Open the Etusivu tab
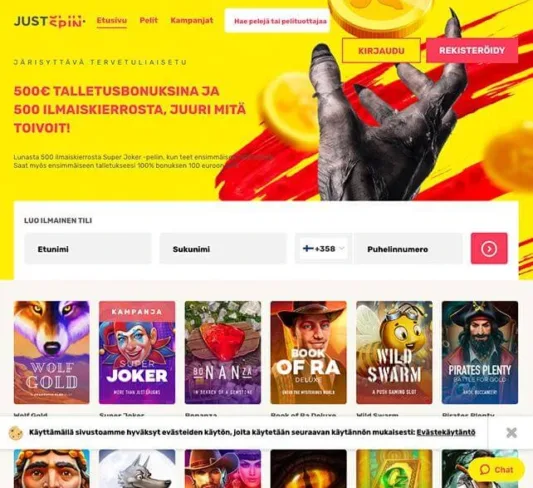Screen dimensions: 533x488 pyautogui.click(x=111, y=21)
